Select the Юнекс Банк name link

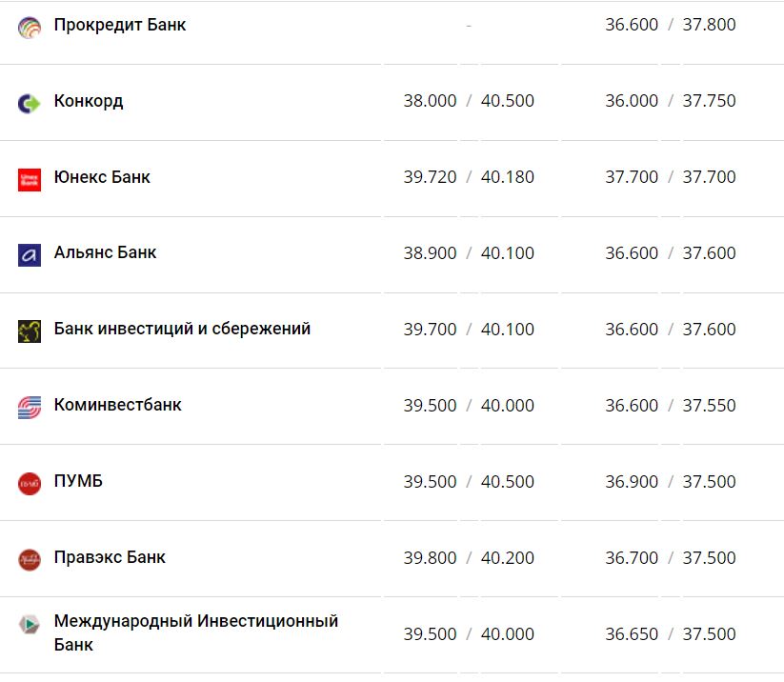105,177
